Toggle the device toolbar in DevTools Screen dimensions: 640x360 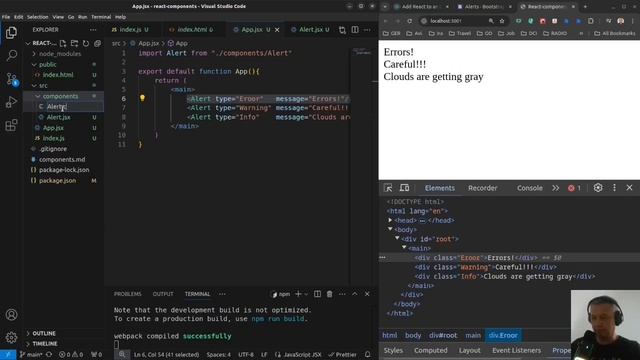tap(404, 188)
